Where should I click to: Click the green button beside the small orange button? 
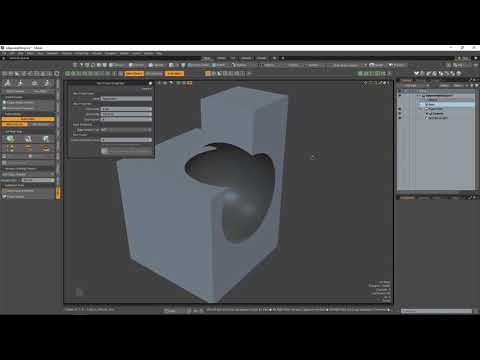(41, 124)
